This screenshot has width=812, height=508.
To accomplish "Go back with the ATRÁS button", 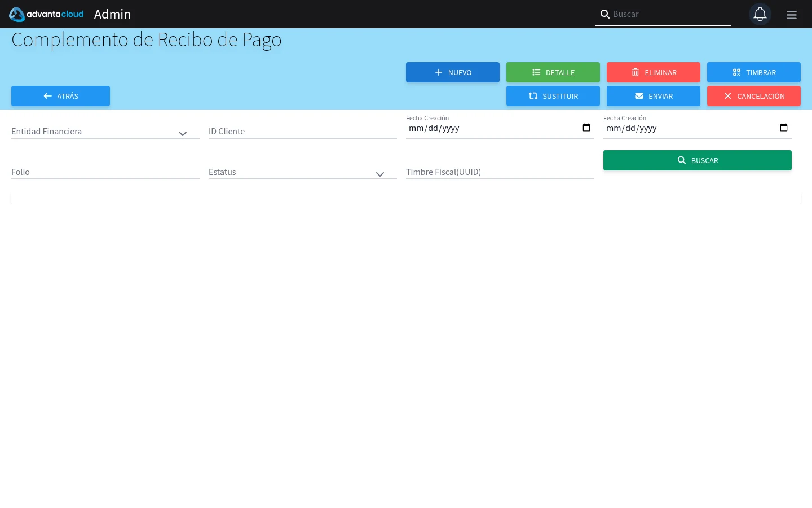I will [60, 96].
